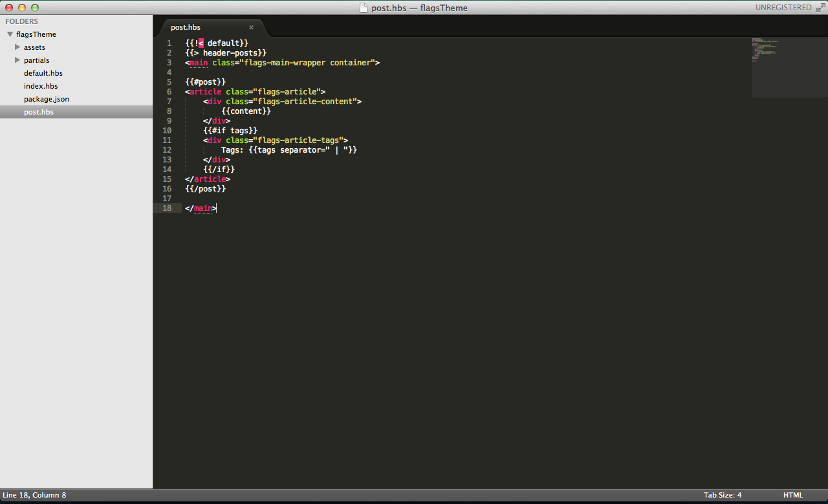
Task: Click the partials folder label
Action: click(37, 60)
